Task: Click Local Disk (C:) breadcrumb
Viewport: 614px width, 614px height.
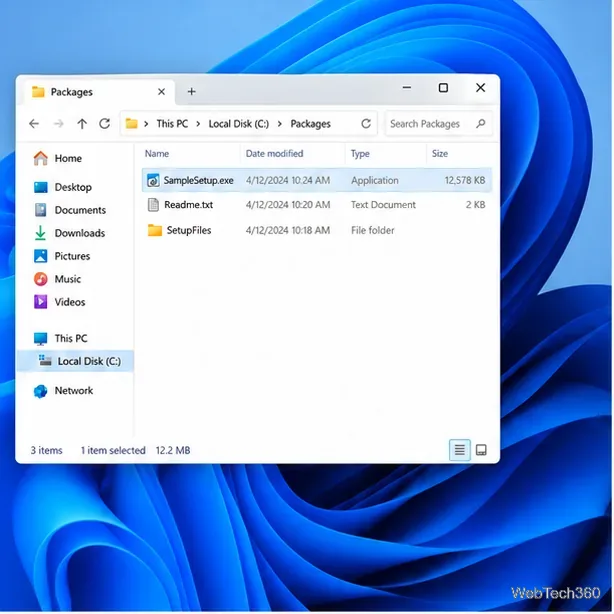Action: click(x=239, y=124)
